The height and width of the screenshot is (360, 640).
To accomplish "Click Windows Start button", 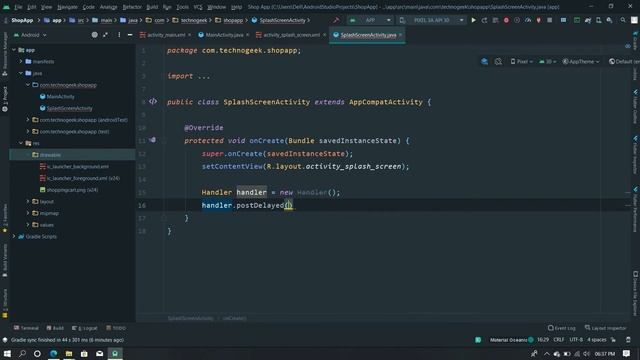I will tap(7, 353).
